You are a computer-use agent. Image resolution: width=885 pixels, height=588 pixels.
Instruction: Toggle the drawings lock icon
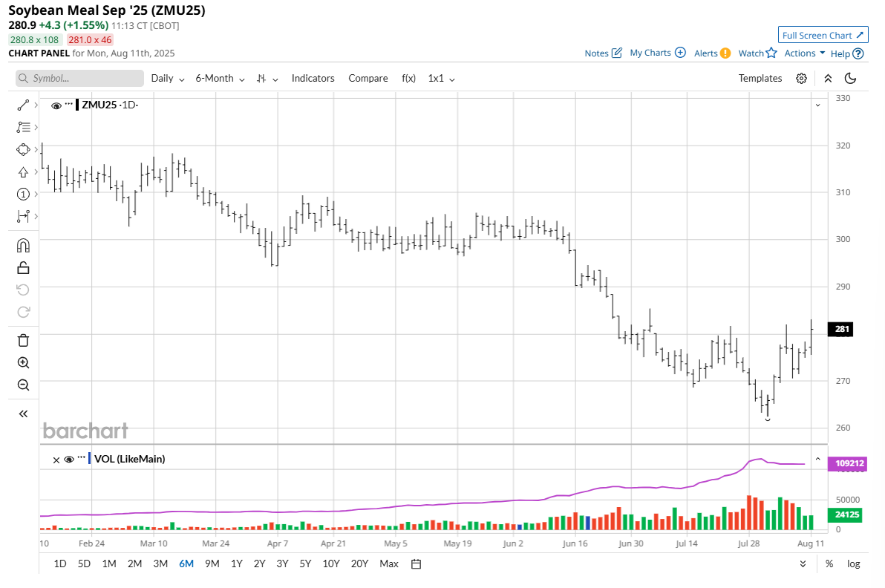click(23, 268)
